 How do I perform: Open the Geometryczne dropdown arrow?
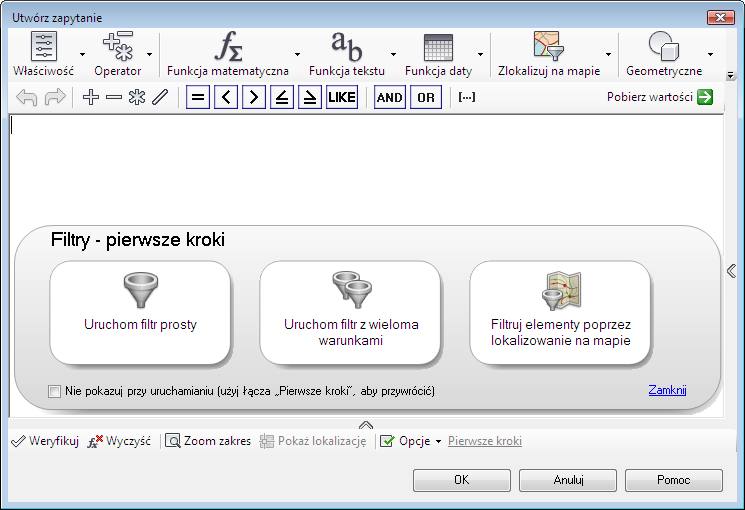(x=710, y=54)
